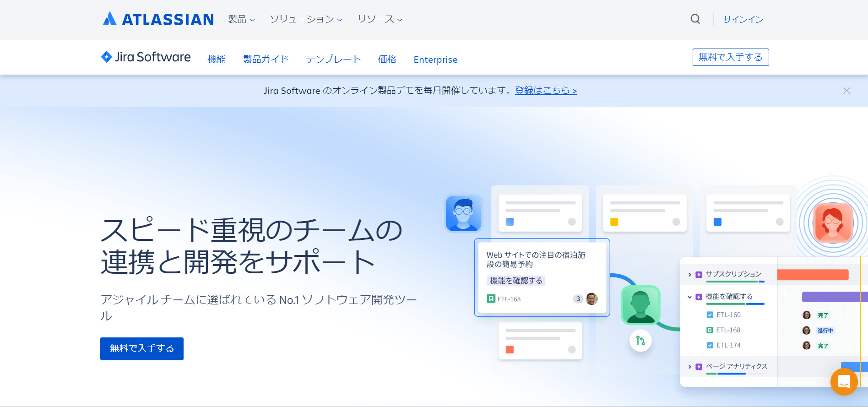
Task: Click the red female avatar illustration
Action: pyautogui.click(x=833, y=222)
